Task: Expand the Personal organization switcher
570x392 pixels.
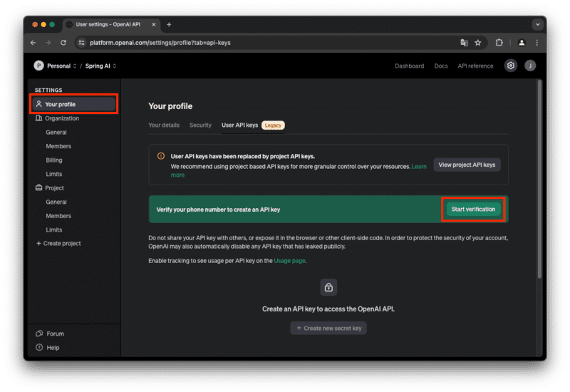Action: 57,66
